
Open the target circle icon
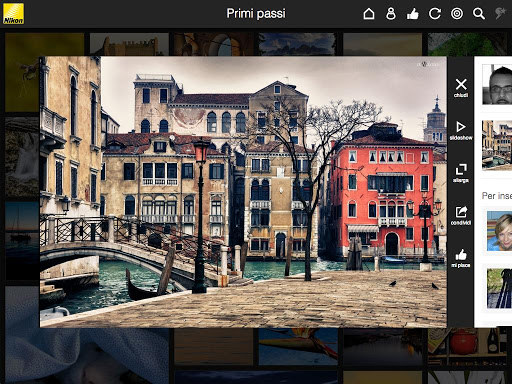coord(457,14)
